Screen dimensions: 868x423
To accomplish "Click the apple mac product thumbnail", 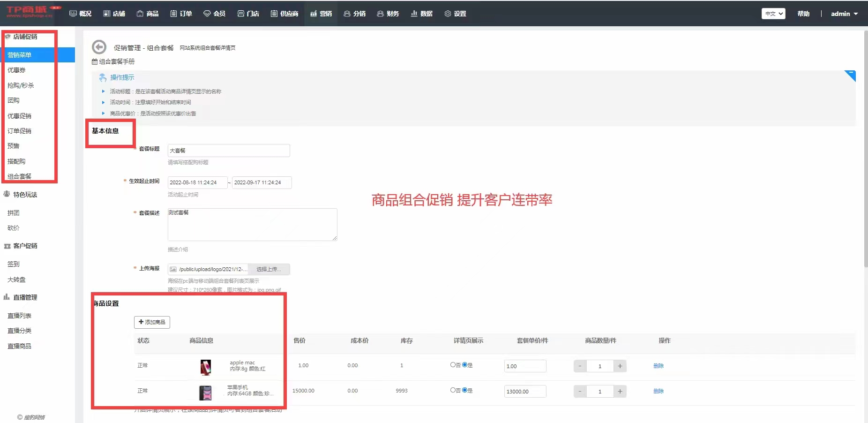I will (x=206, y=367).
